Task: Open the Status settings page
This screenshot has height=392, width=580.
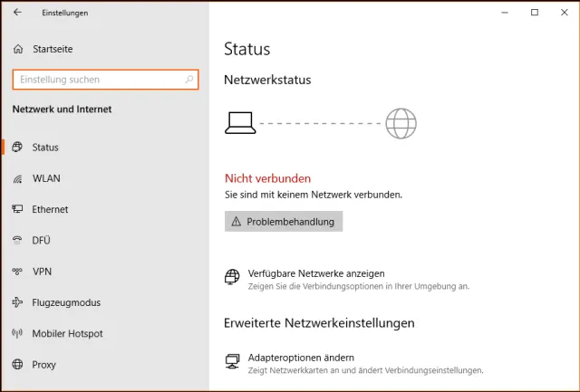Action: click(x=45, y=148)
